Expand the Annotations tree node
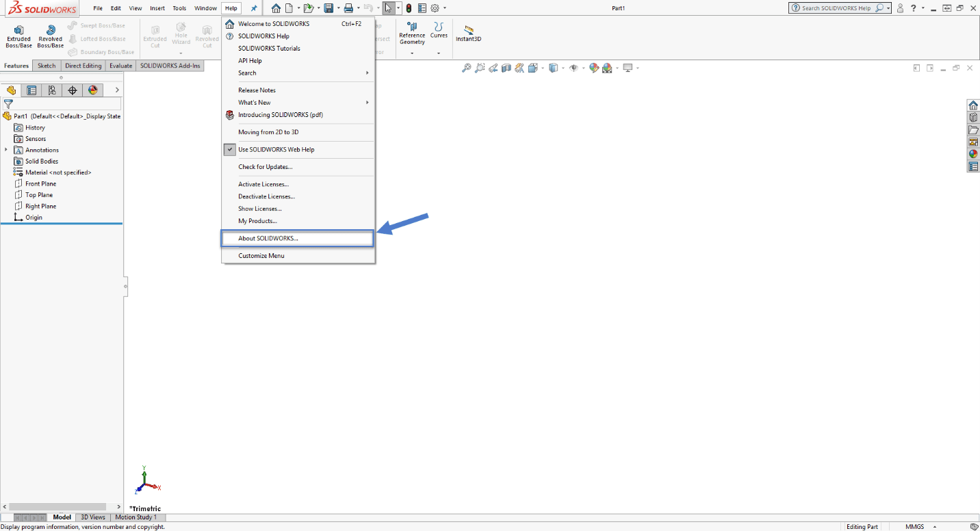Viewport: 980px width, 531px height. (x=6, y=150)
